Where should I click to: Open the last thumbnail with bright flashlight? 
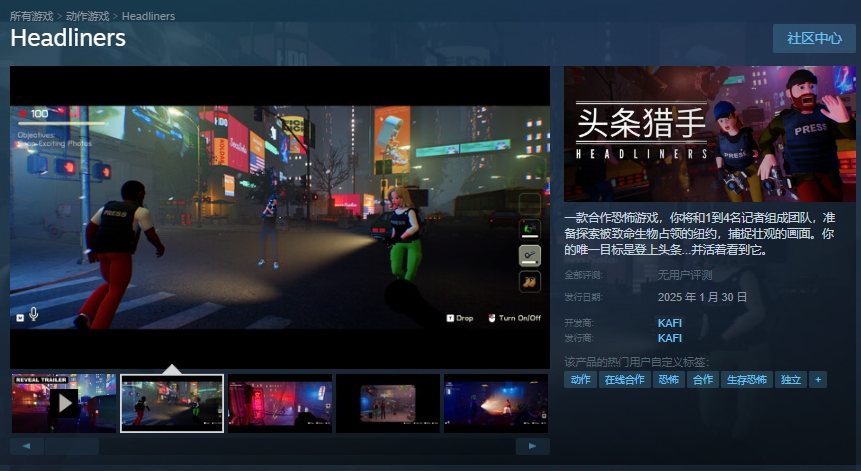(495, 403)
